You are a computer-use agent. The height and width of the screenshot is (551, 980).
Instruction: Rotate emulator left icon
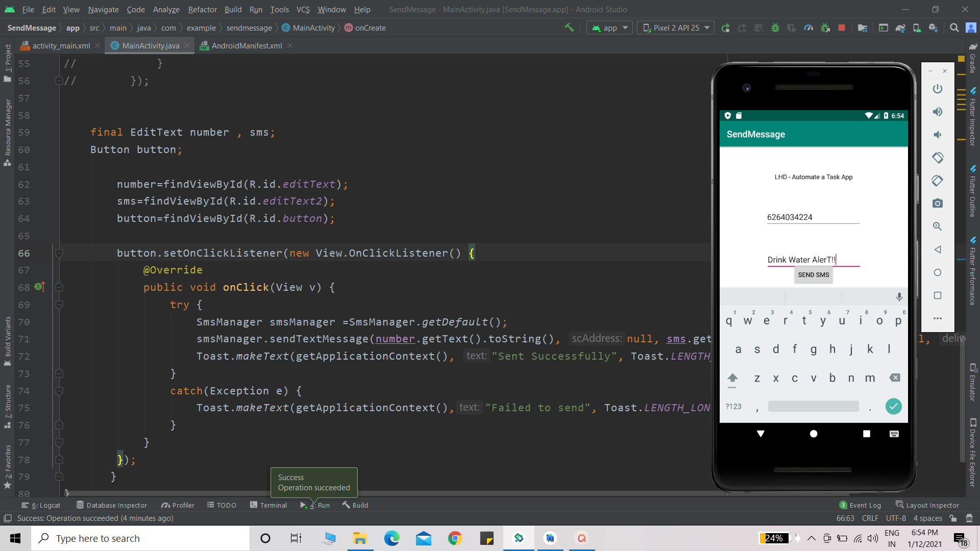(x=937, y=158)
